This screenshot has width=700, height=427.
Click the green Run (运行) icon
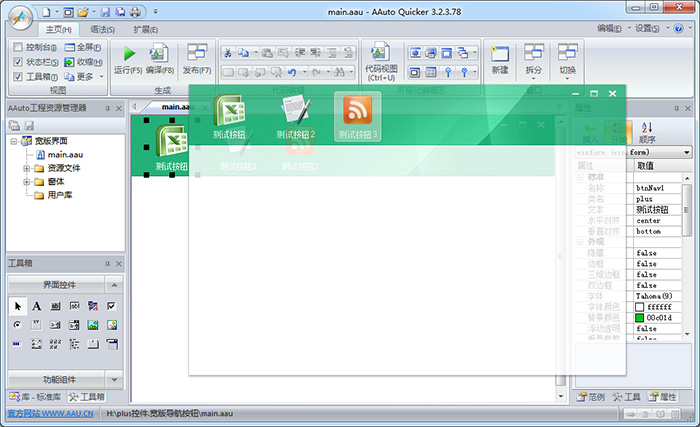[129, 54]
